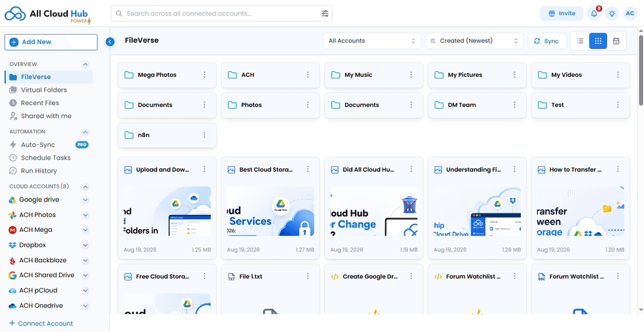Open Run History

click(x=39, y=170)
